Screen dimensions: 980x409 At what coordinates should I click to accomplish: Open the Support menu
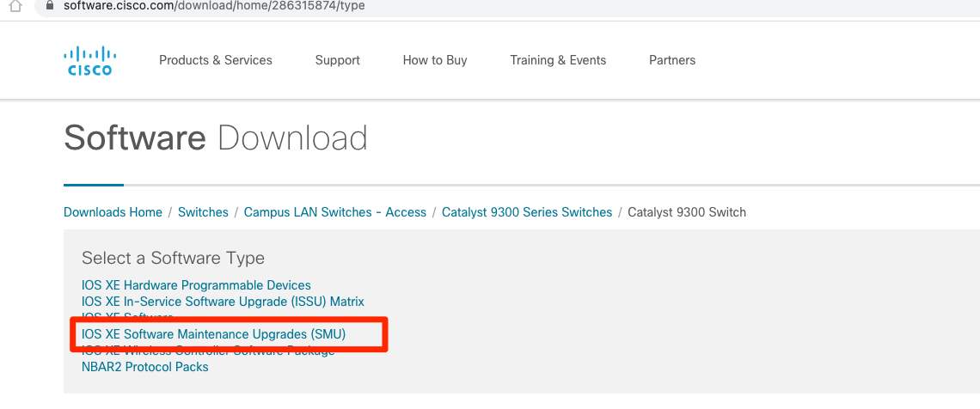(x=337, y=60)
